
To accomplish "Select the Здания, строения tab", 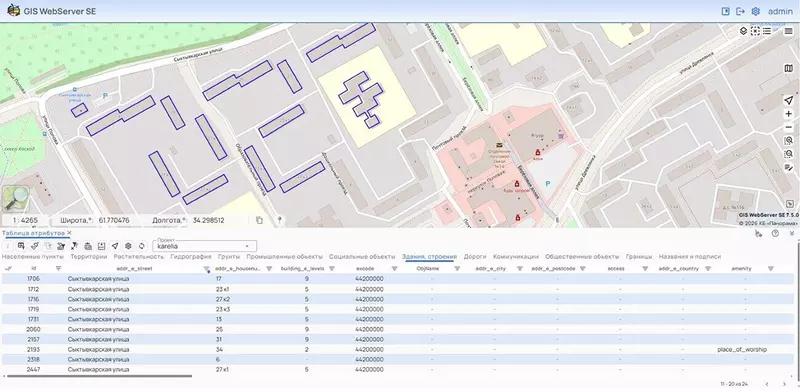I will pos(429,257).
